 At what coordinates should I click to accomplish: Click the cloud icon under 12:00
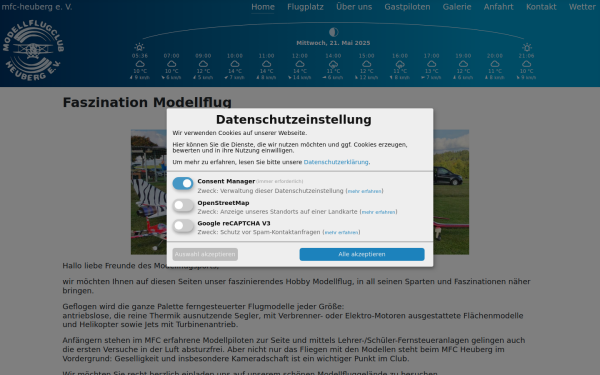pyautogui.click(x=300, y=64)
